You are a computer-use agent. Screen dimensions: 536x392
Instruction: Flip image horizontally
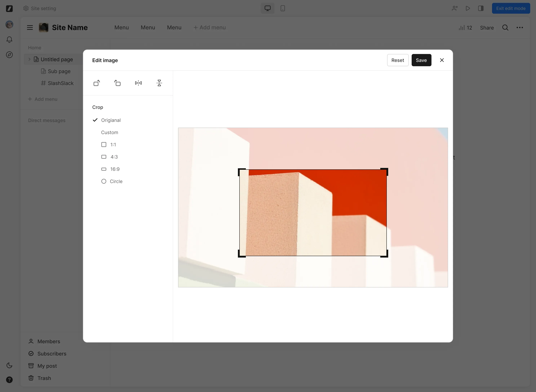click(138, 83)
